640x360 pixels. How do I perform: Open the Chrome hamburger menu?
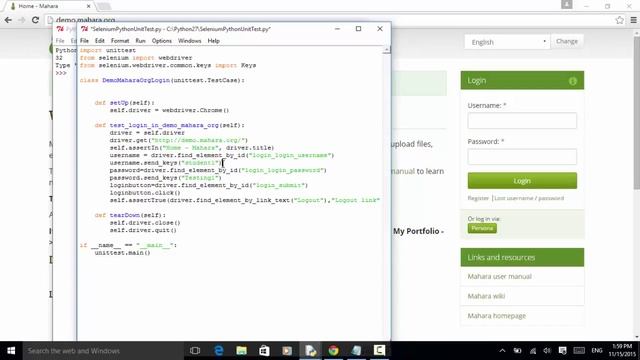click(633, 20)
